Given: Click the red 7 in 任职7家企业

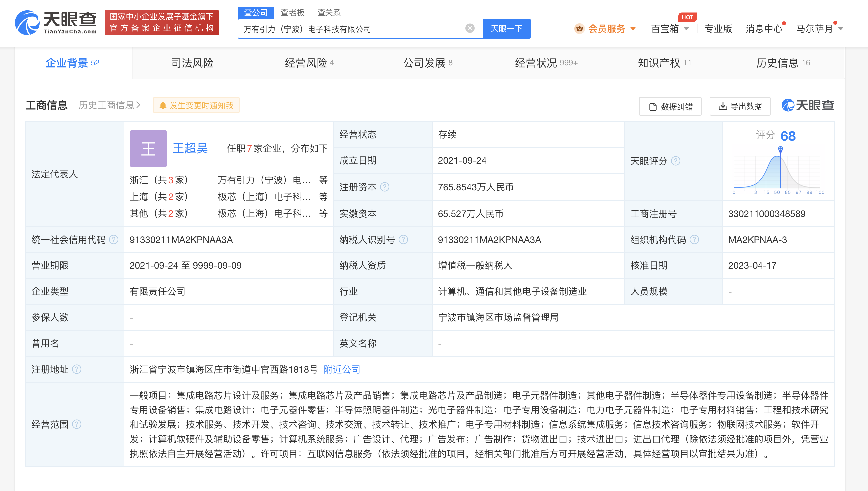Looking at the screenshot, I should (249, 148).
